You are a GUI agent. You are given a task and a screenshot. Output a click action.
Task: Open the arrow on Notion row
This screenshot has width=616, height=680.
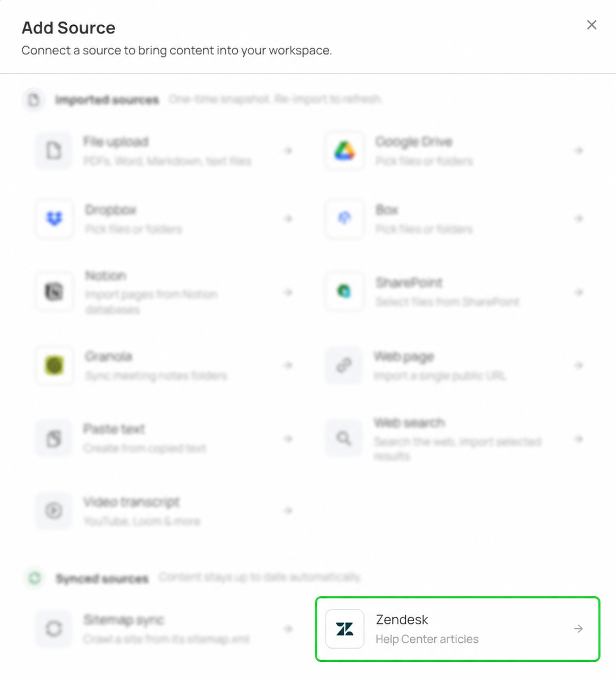click(288, 292)
